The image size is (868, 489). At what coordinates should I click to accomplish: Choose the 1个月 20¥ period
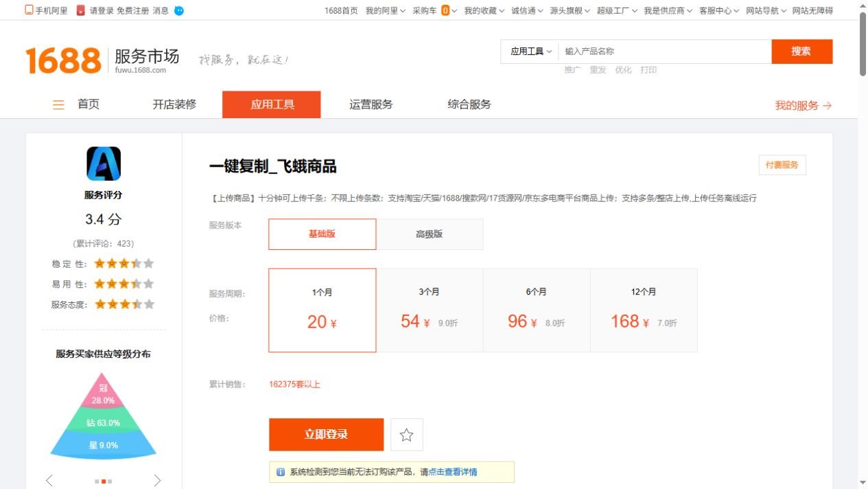point(322,310)
